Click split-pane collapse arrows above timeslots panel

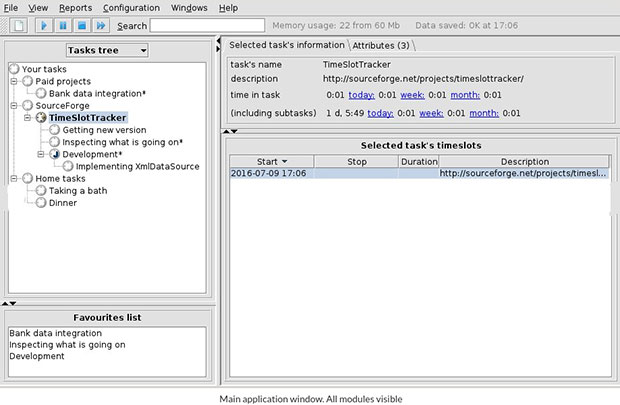tap(230, 131)
